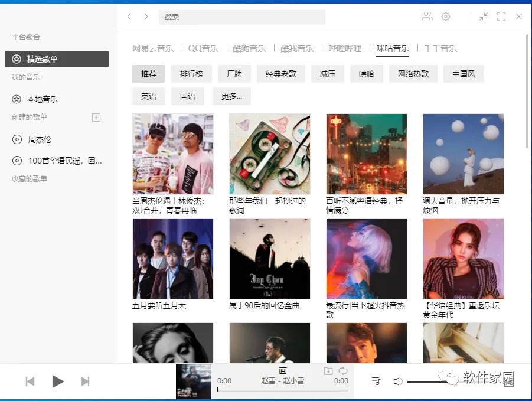Open the current play queue list

[x=376, y=382]
